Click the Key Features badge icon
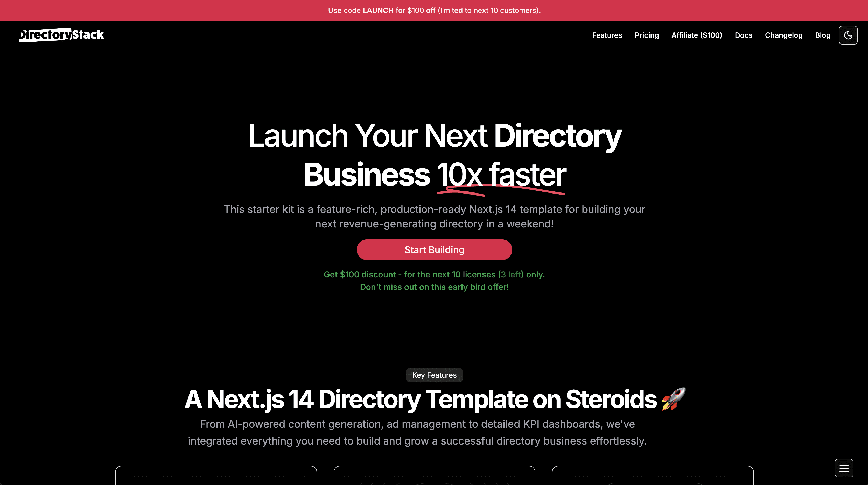868x485 pixels. [x=435, y=375]
